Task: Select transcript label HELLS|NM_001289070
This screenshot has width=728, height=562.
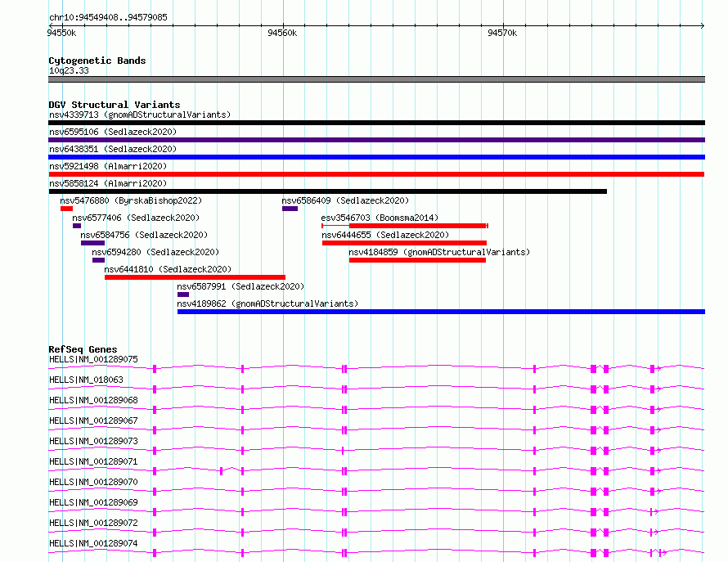Action: point(93,482)
